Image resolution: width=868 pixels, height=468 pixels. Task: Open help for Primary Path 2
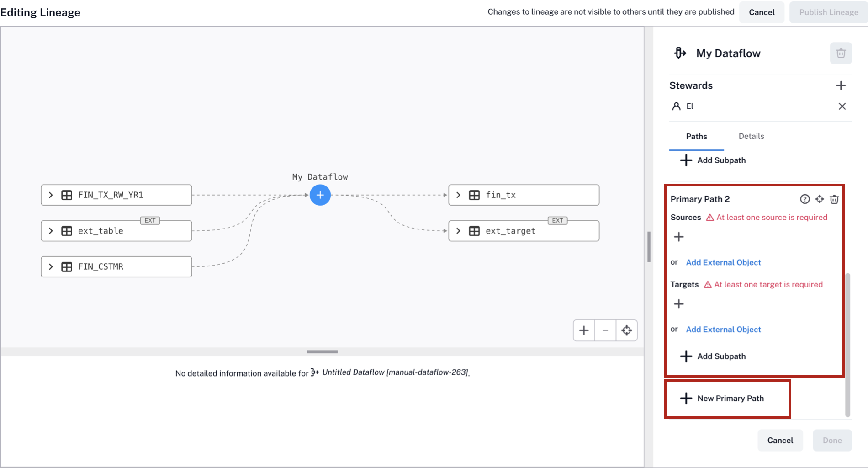(x=804, y=199)
